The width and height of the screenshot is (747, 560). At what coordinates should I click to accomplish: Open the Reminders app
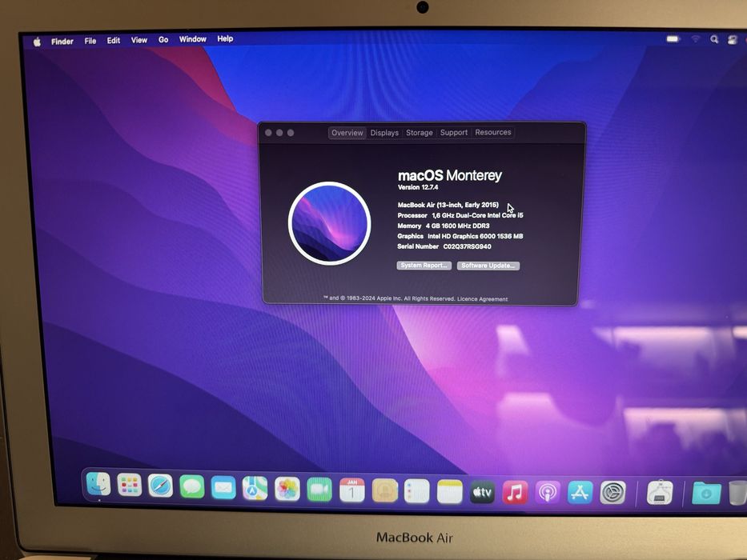417,491
